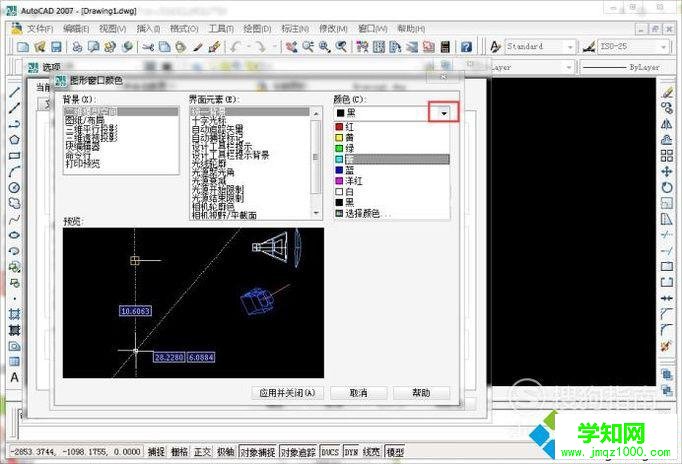Click the 应用并关闭(A) button
The height and width of the screenshot is (464, 682).
point(287,393)
